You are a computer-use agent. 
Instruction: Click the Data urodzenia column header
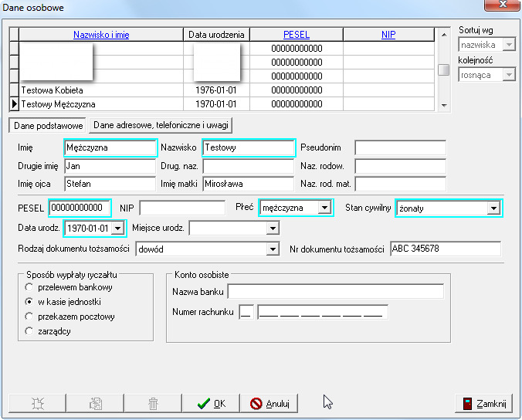coord(216,35)
